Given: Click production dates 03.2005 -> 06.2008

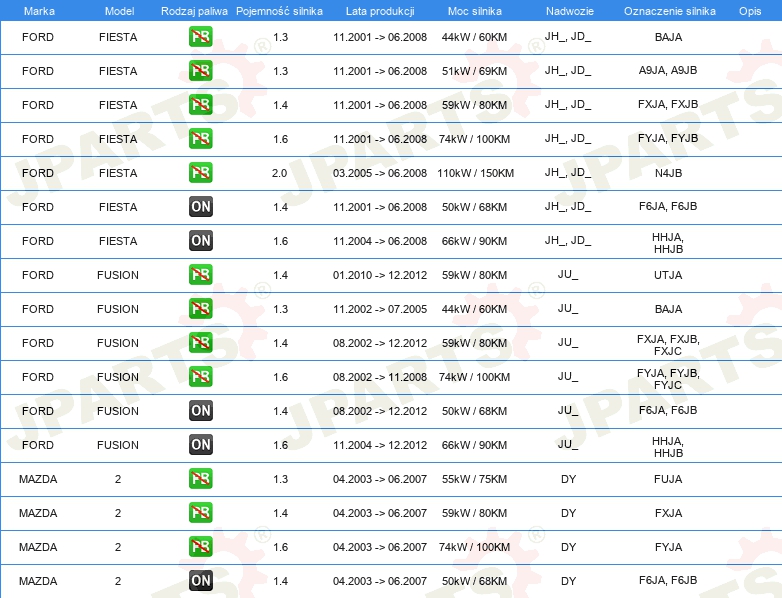Looking at the screenshot, I should click(380, 173).
